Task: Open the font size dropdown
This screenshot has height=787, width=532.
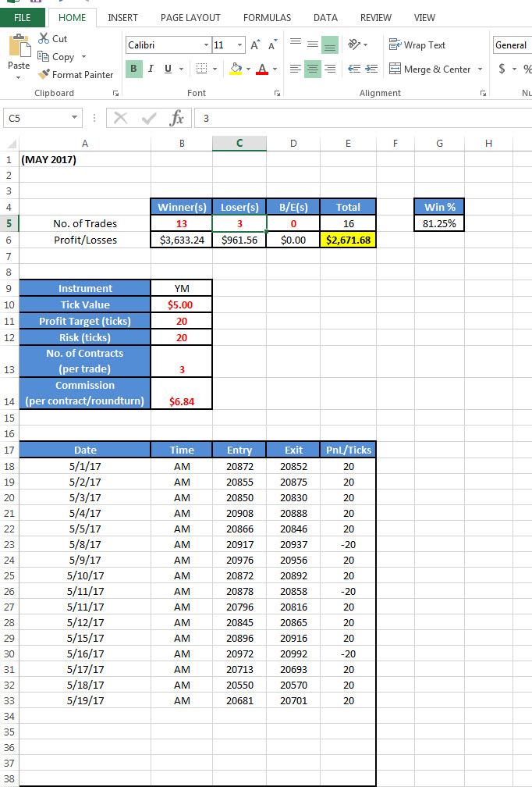Action: pyautogui.click(x=240, y=45)
